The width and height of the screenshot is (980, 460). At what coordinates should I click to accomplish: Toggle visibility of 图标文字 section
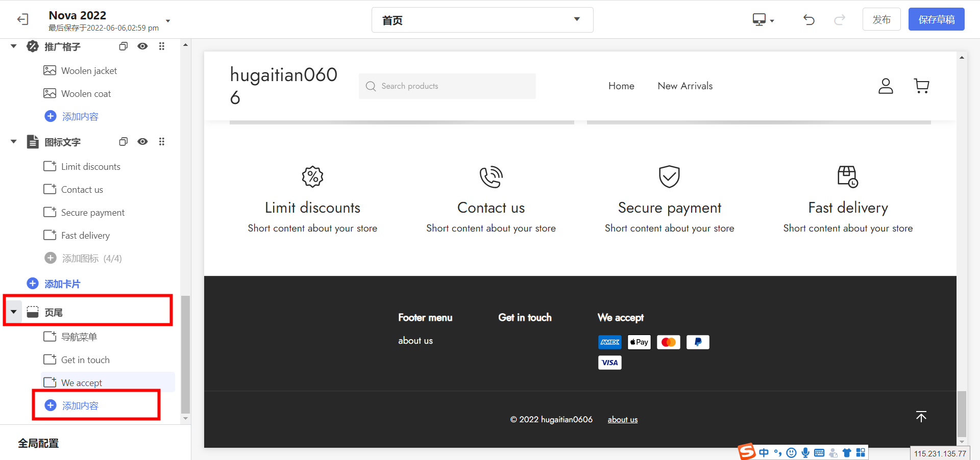tap(142, 142)
